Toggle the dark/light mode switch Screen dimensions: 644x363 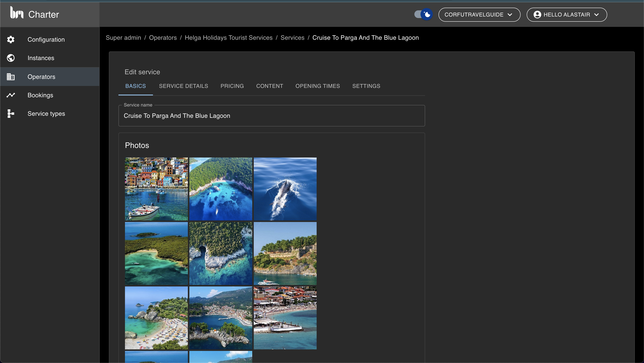click(422, 14)
